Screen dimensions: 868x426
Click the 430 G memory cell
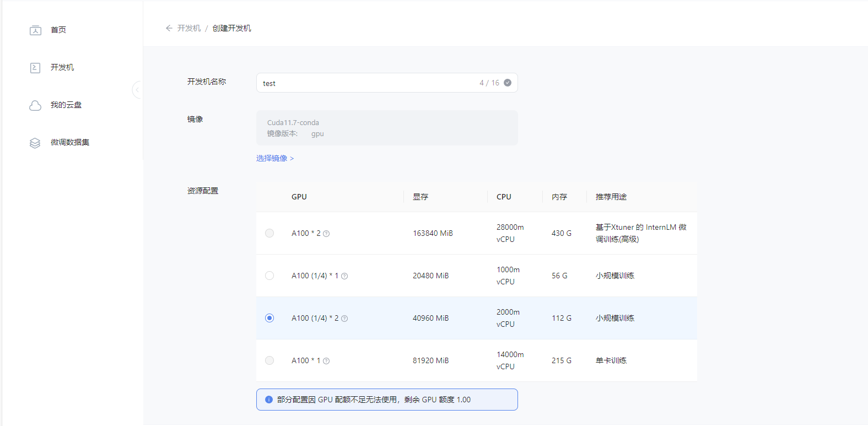(x=562, y=233)
